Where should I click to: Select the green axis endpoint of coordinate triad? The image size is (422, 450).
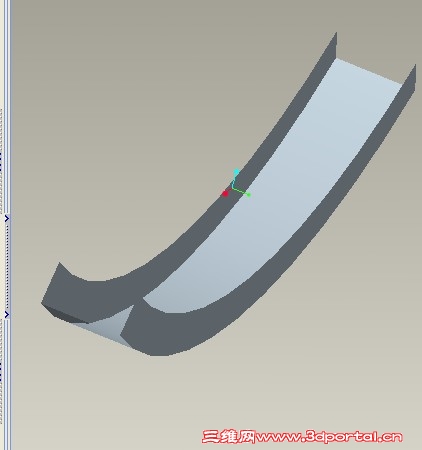(x=249, y=195)
